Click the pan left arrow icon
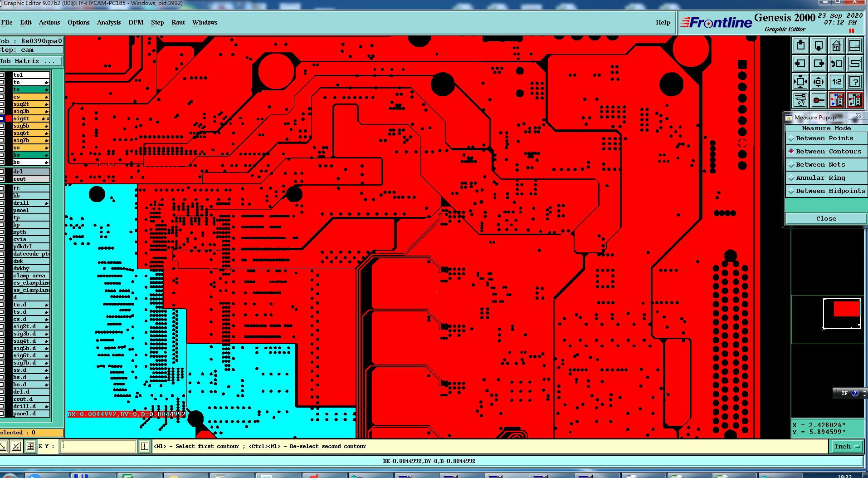Image resolution: width=868 pixels, height=478 pixels. (800, 64)
